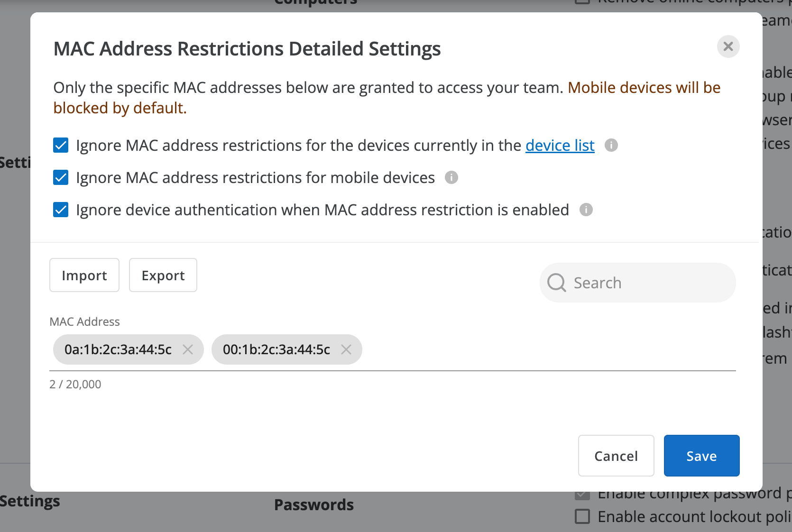Show info icon for mobile devices option

[451, 177]
